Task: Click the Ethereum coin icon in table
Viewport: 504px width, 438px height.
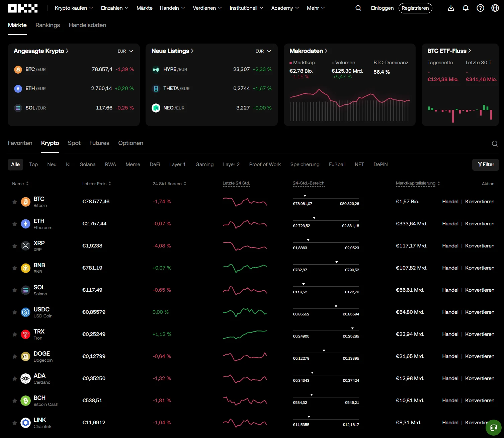Action: 26,224
